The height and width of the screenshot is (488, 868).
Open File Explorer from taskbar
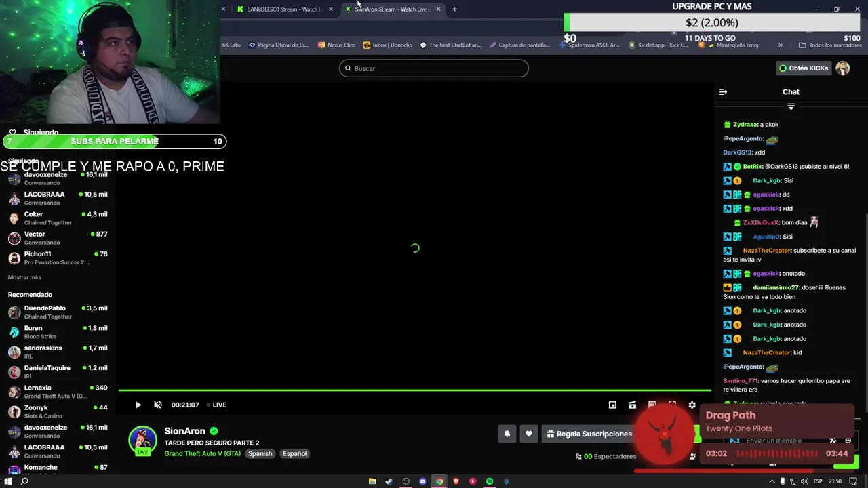tap(372, 481)
